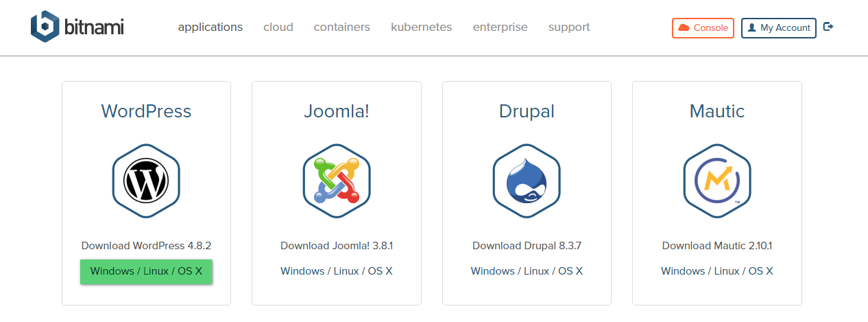
Task: Click the Mautic hexagon logo
Action: [x=717, y=181]
